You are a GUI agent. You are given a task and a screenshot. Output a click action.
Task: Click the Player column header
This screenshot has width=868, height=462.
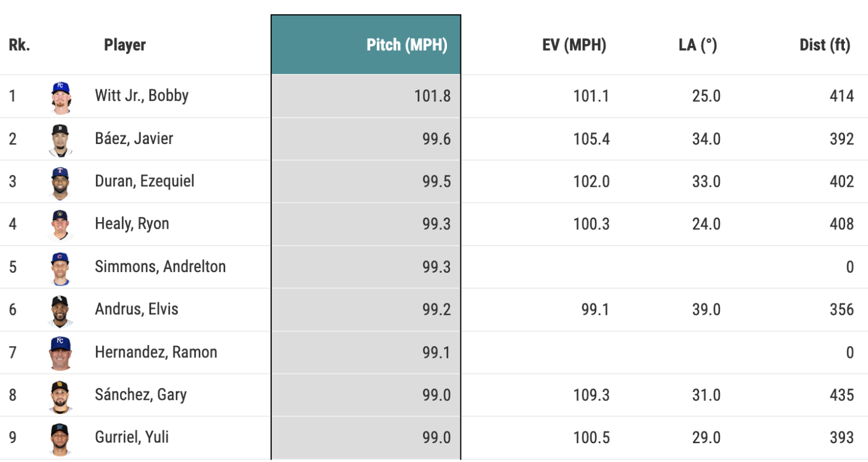pyautogui.click(x=125, y=45)
